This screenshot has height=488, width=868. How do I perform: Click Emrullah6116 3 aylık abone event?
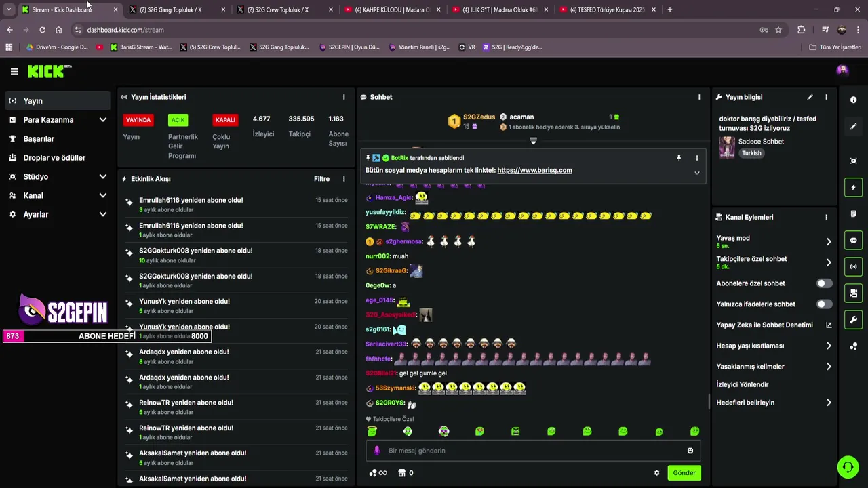pyautogui.click(x=236, y=205)
